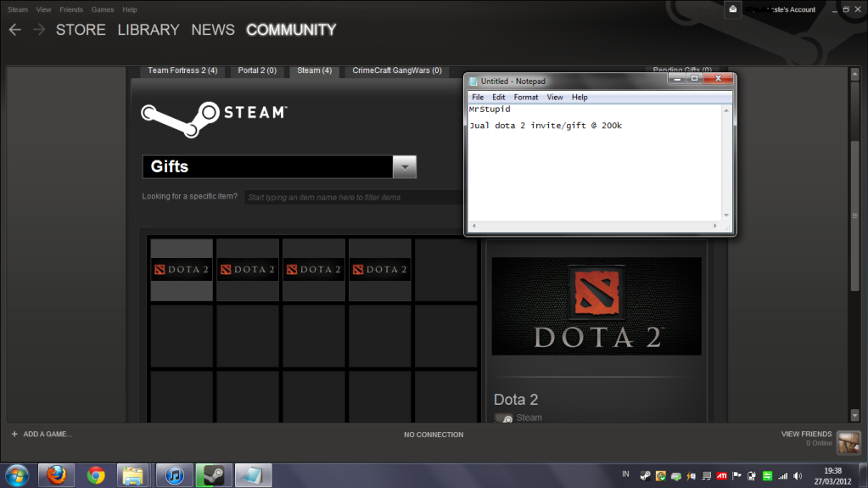Click the green arrows tray icon
Image resolution: width=868 pixels, height=488 pixels.
point(767,476)
